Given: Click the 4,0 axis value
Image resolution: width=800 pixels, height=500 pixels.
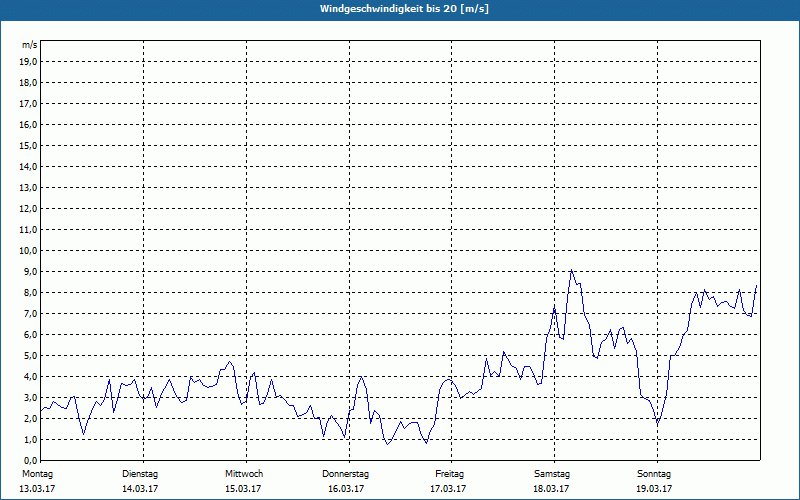Looking at the screenshot, I should (x=29, y=377).
